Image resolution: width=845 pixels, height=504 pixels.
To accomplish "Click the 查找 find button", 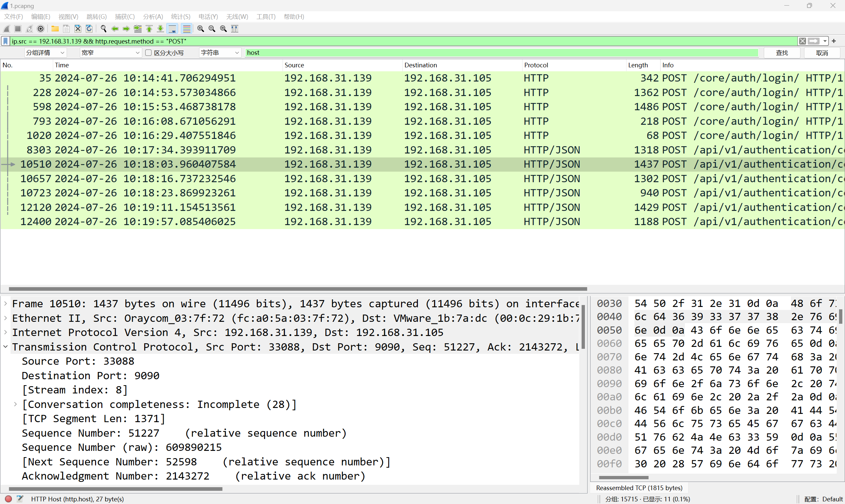I will pos(782,52).
